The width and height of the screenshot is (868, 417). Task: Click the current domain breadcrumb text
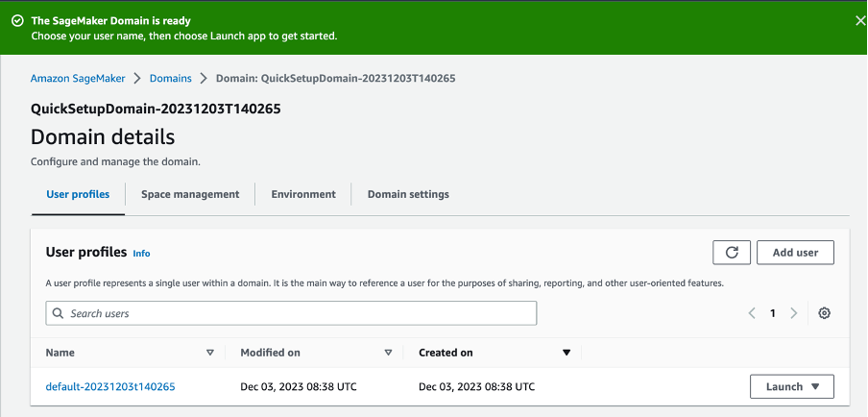click(335, 78)
